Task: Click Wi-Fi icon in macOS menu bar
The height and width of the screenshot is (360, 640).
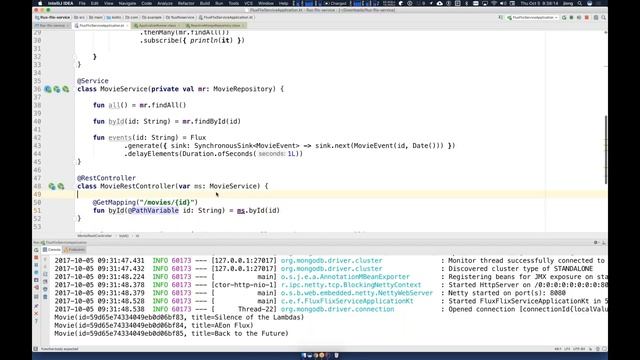Action: pos(494,3)
